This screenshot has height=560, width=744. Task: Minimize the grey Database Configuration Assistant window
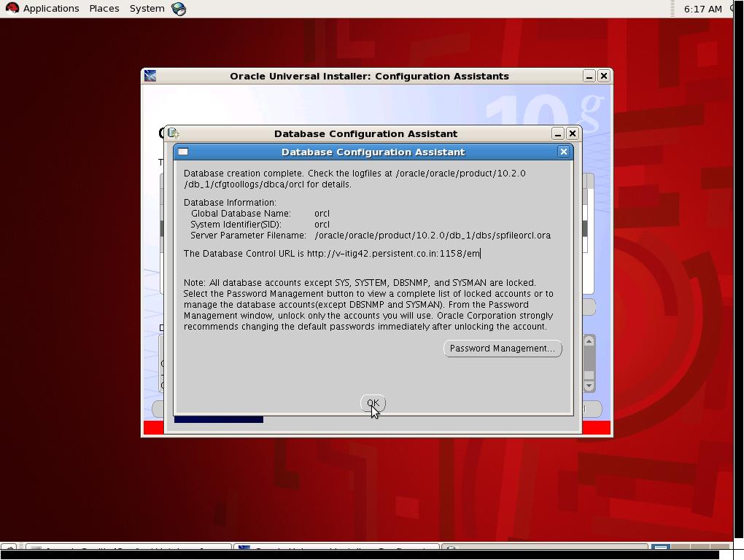point(557,133)
